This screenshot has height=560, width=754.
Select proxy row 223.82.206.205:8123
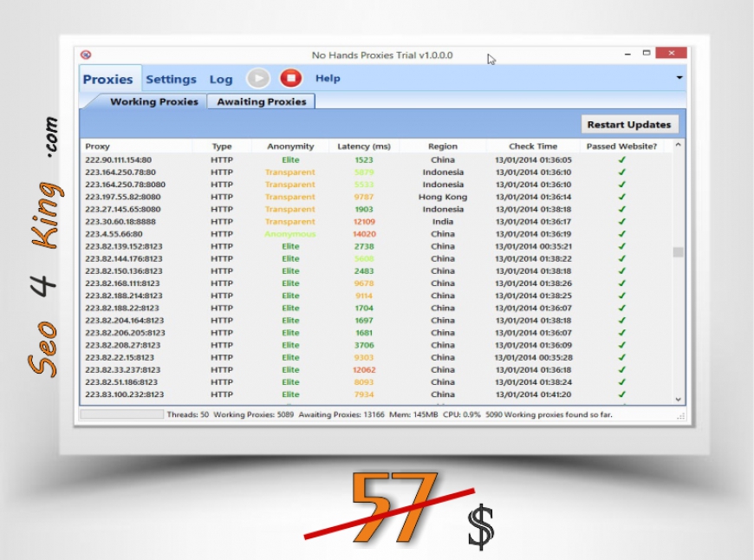376,333
